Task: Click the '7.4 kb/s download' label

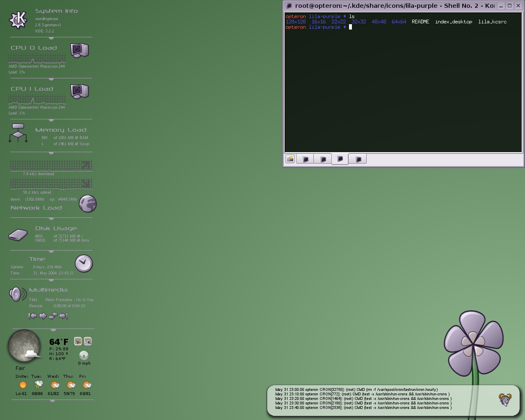Action: [39, 174]
